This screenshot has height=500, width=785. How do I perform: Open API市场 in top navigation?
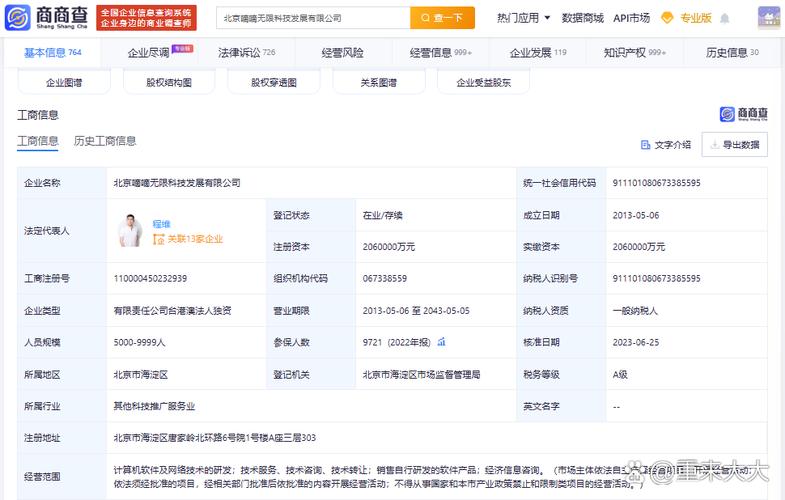coord(631,18)
